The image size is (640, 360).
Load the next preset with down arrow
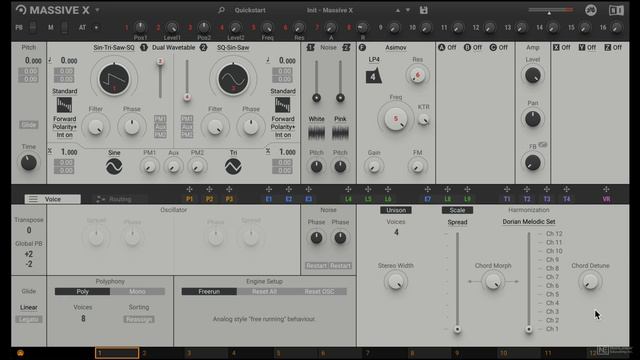click(408, 10)
